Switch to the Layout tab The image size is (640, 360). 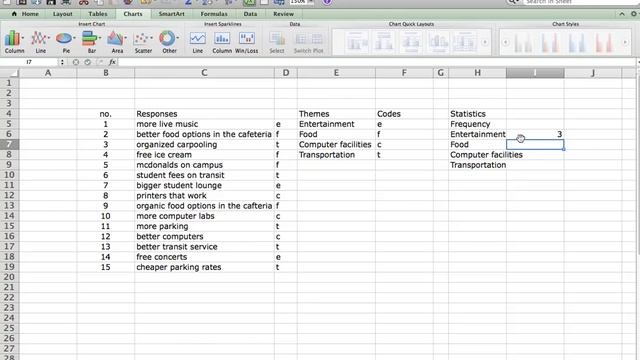pos(62,13)
